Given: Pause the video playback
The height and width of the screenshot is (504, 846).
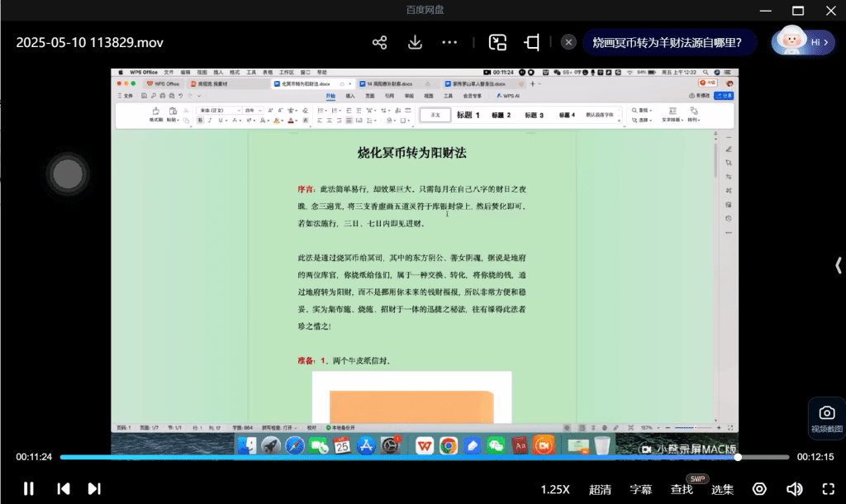Looking at the screenshot, I should 28,488.
